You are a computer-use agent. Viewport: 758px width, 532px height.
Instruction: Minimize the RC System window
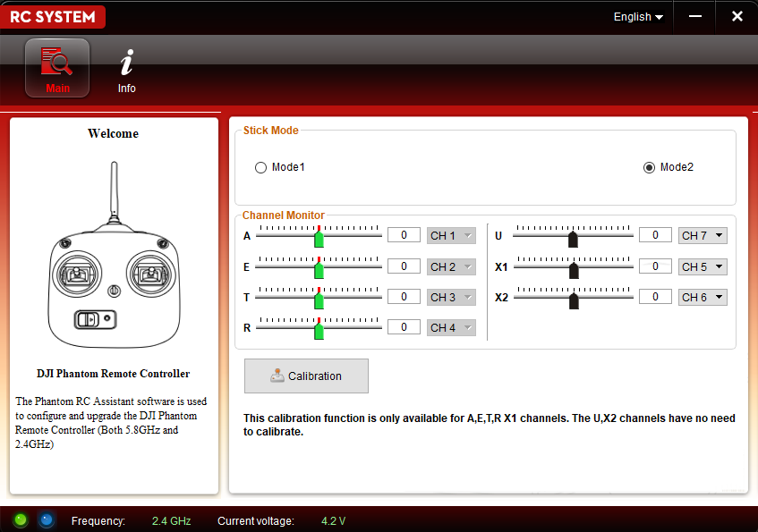694,16
